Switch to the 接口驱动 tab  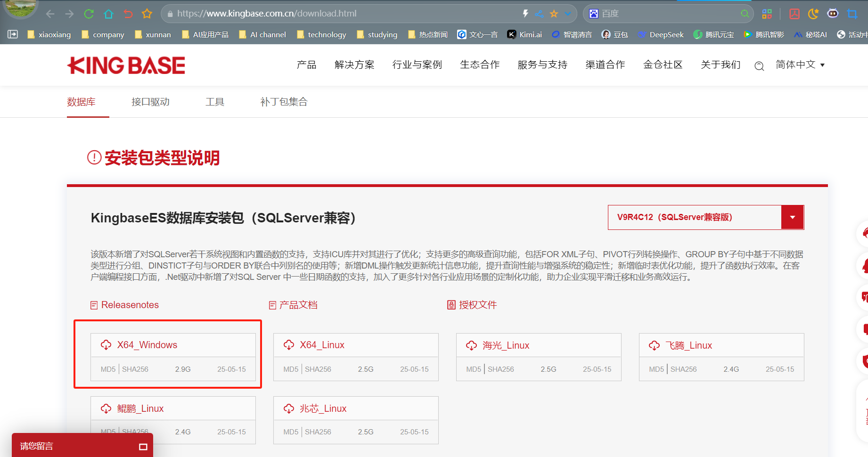(150, 102)
